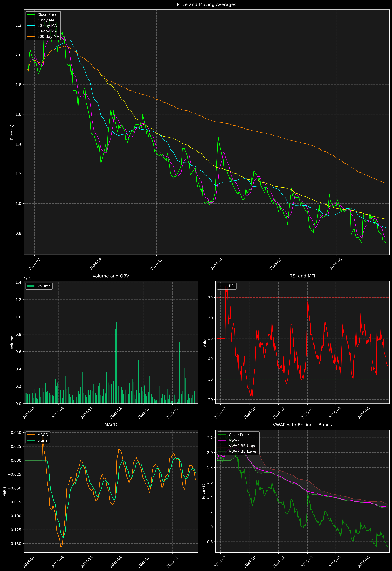Click the 'RSI and MFI' chart title
Image resolution: width=392 pixels, height=571 pixels.
pyautogui.click(x=302, y=276)
